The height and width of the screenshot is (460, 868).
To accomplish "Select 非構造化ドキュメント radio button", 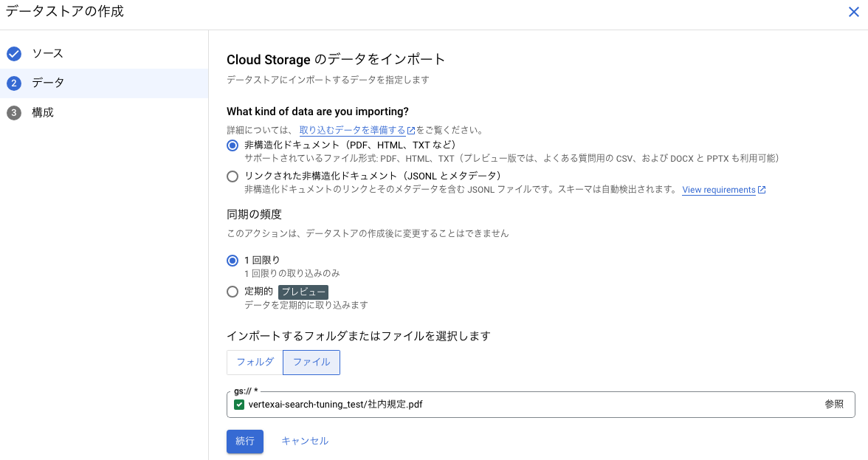I will click(x=232, y=145).
